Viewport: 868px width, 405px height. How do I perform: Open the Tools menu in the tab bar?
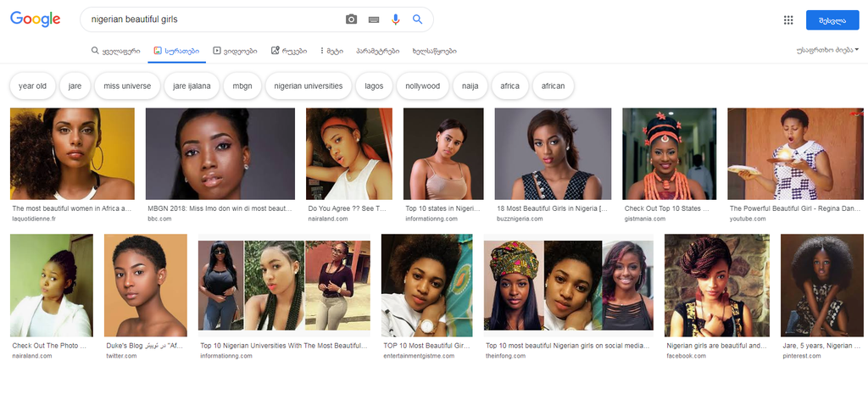[x=434, y=51]
